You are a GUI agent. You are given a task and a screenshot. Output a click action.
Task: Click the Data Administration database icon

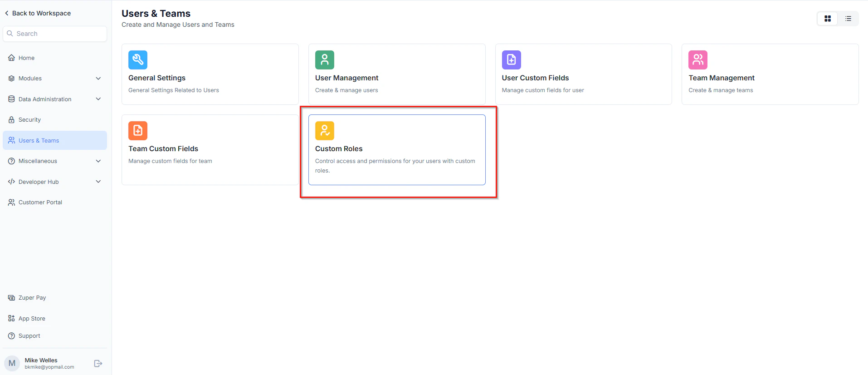click(x=11, y=99)
